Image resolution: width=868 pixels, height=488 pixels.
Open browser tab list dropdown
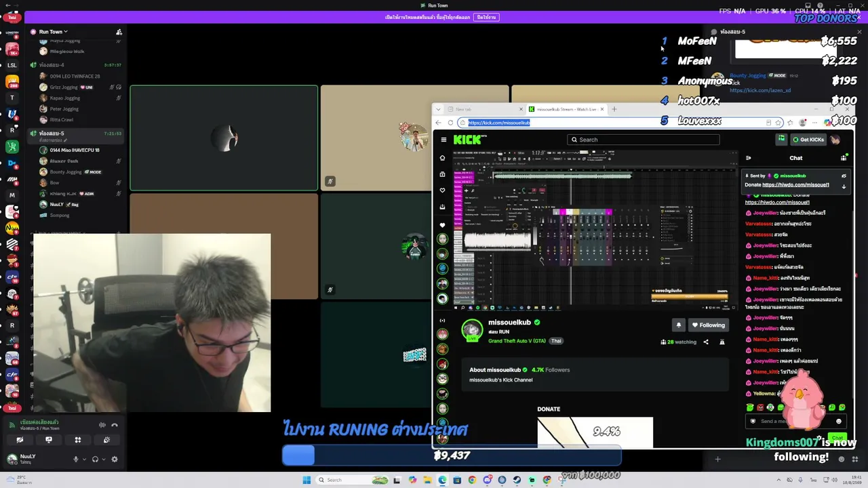(x=439, y=109)
